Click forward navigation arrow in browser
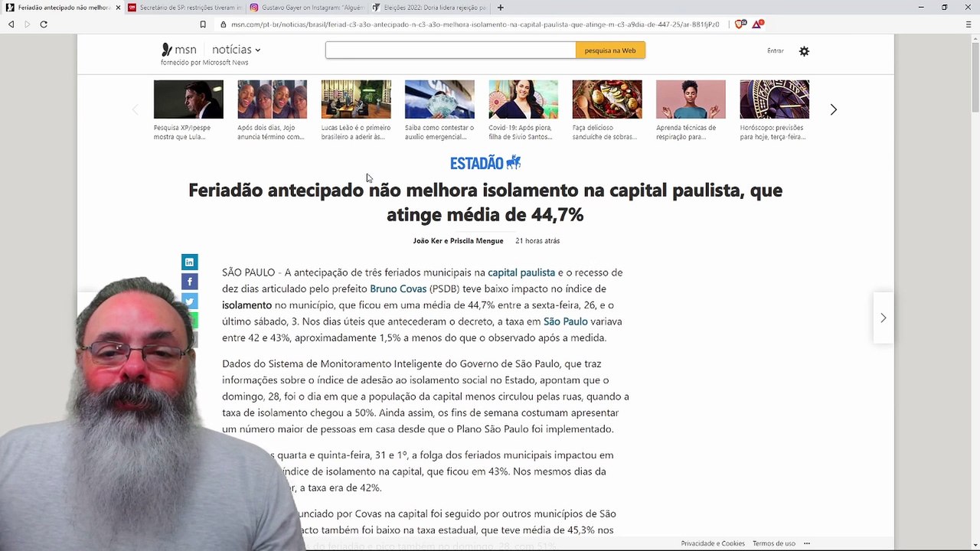This screenshot has height=551, width=980. tap(27, 24)
